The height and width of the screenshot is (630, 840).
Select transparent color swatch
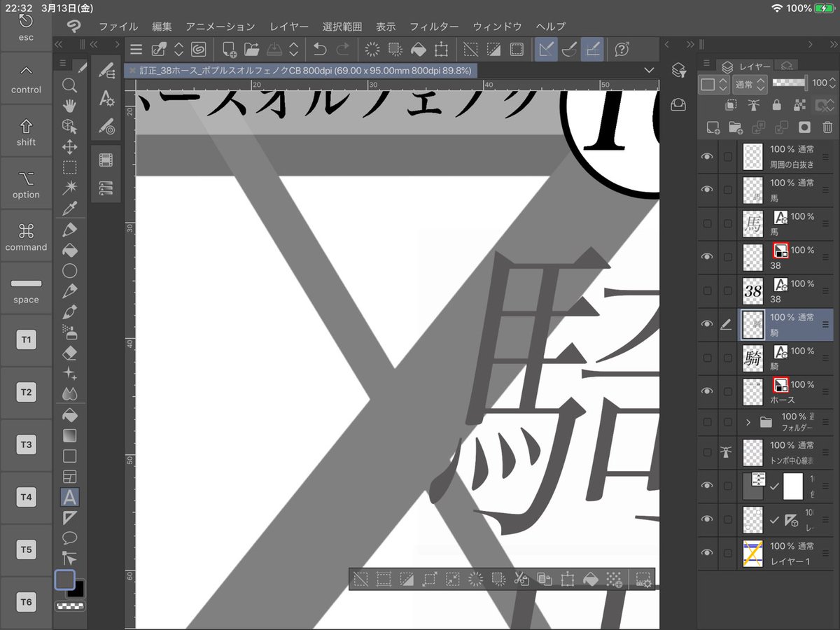pos(70,606)
